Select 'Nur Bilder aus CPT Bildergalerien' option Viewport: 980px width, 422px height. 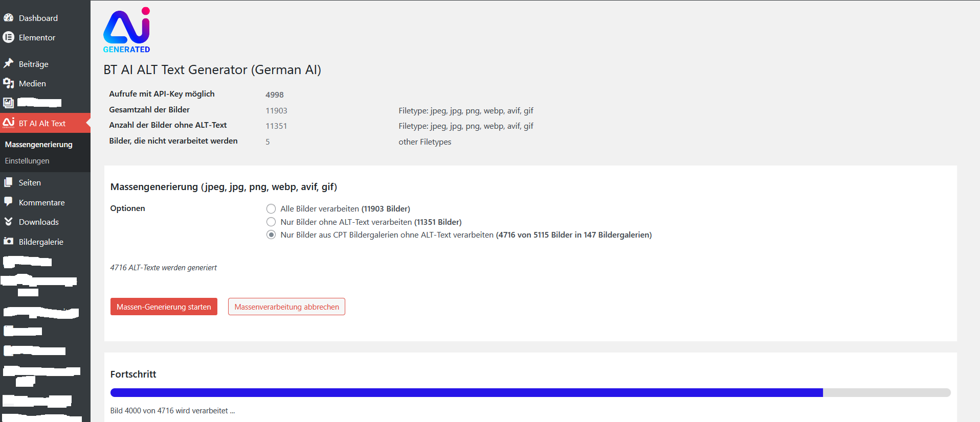pyautogui.click(x=271, y=235)
